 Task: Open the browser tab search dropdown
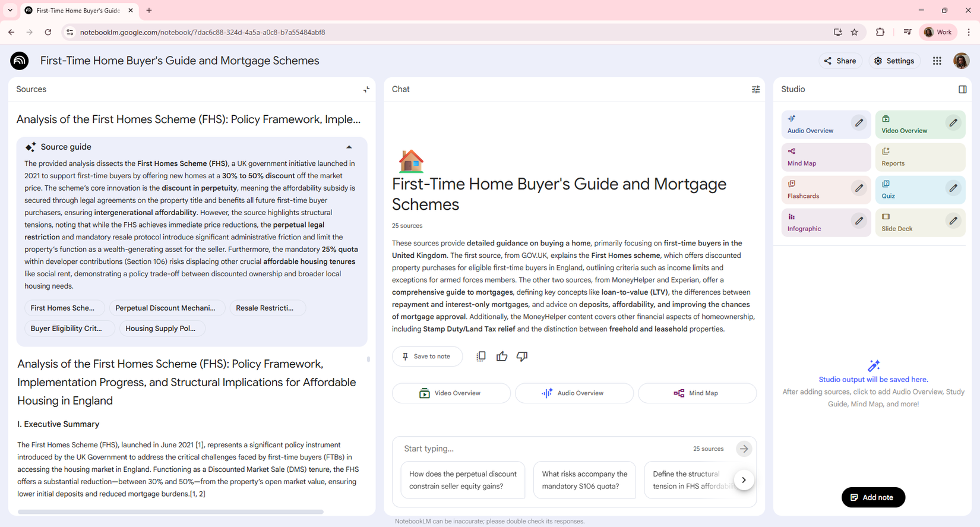click(x=10, y=10)
